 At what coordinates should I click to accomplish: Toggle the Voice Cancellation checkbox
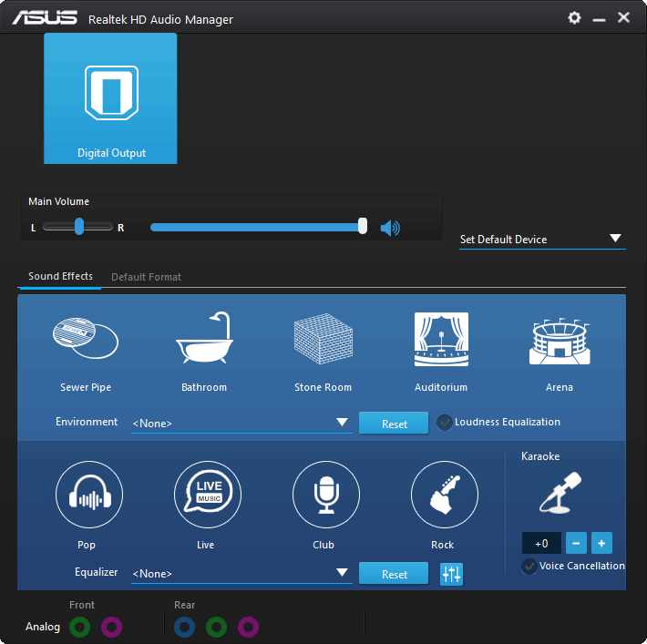pos(529,567)
